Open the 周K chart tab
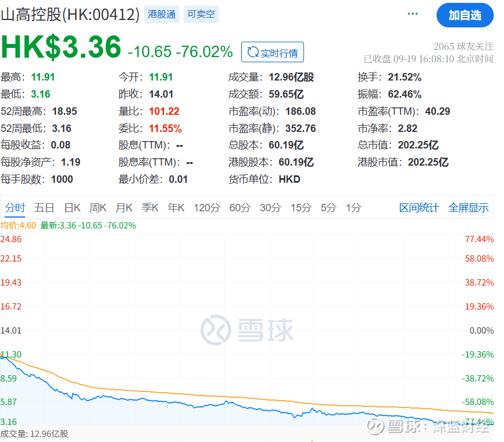 pyautogui.click(x=98, y=208)
